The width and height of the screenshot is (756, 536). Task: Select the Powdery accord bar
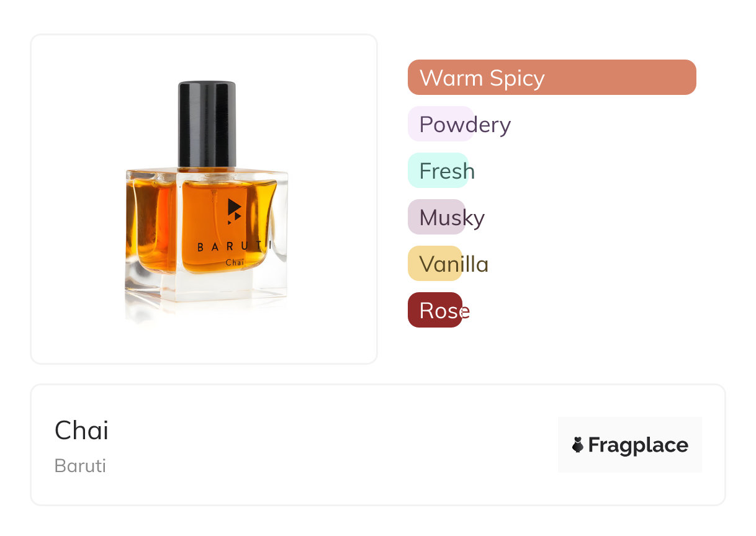pyautogui.click(x=441, y=124)
